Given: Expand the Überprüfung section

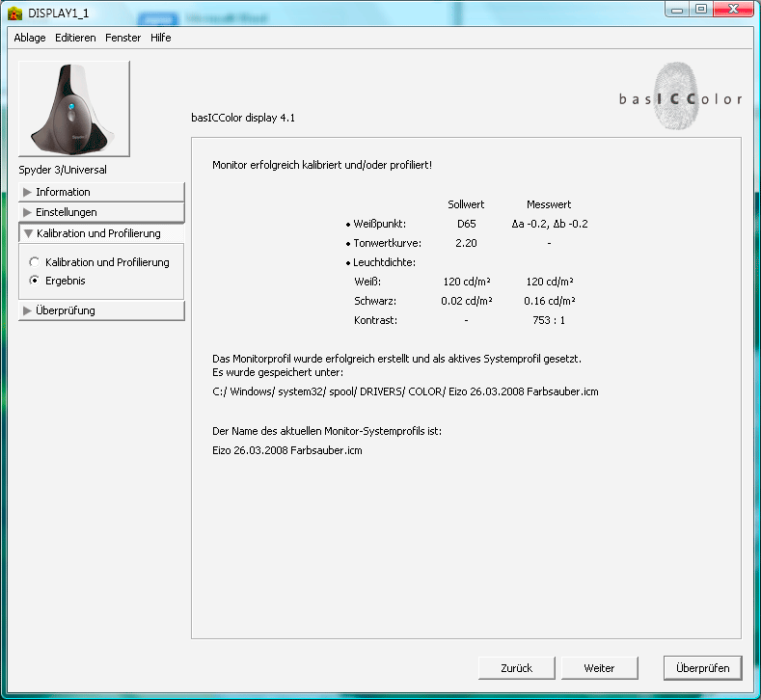Looking at the screenshot, I should (x=100, y=310).
